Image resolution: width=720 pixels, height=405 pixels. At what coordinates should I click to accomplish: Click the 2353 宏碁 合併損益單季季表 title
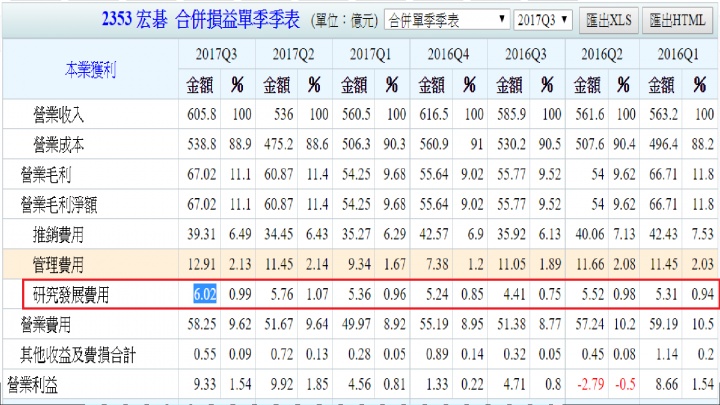[x=201, y=20]
